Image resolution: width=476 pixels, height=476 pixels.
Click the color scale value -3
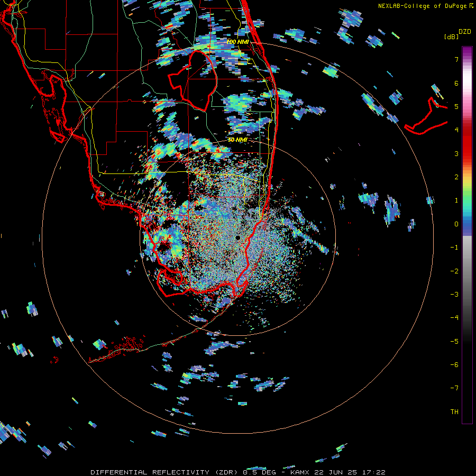tap(454, 295)
